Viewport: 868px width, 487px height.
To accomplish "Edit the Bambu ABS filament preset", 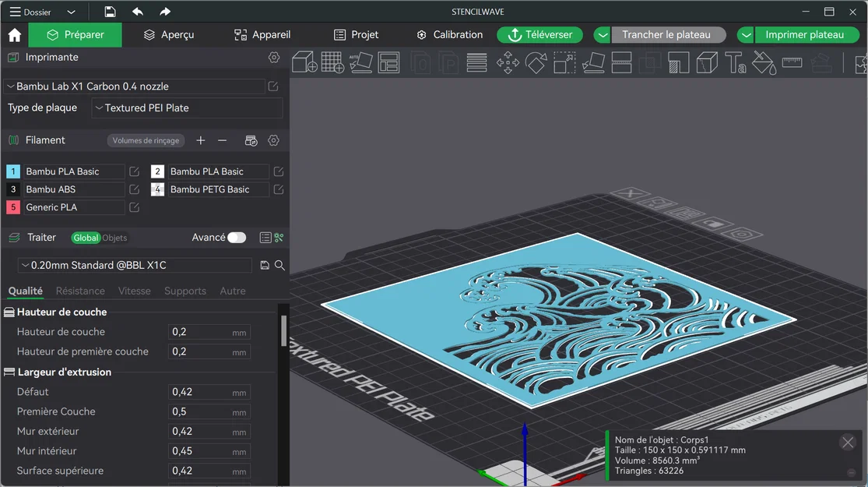I will tap(134, 189).
